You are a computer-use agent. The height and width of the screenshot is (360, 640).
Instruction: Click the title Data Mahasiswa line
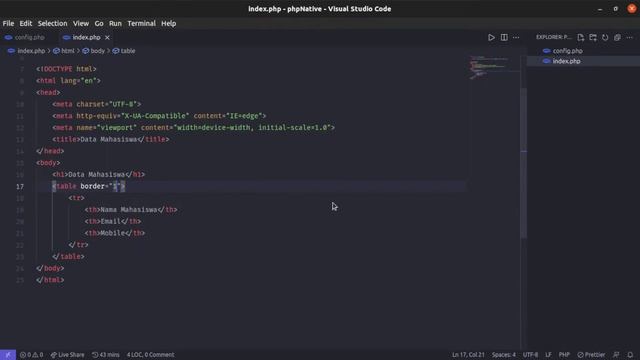[111, 140]
